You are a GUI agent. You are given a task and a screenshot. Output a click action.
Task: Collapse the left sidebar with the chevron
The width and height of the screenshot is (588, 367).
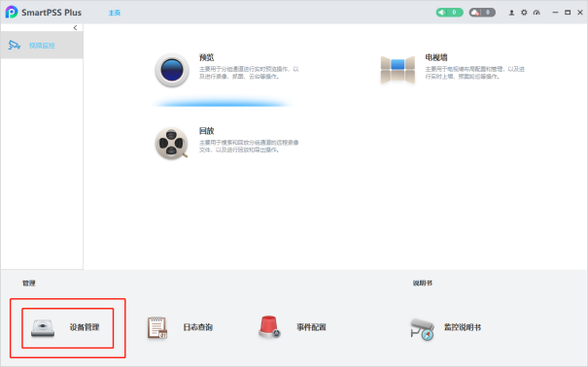click(76, 28)
